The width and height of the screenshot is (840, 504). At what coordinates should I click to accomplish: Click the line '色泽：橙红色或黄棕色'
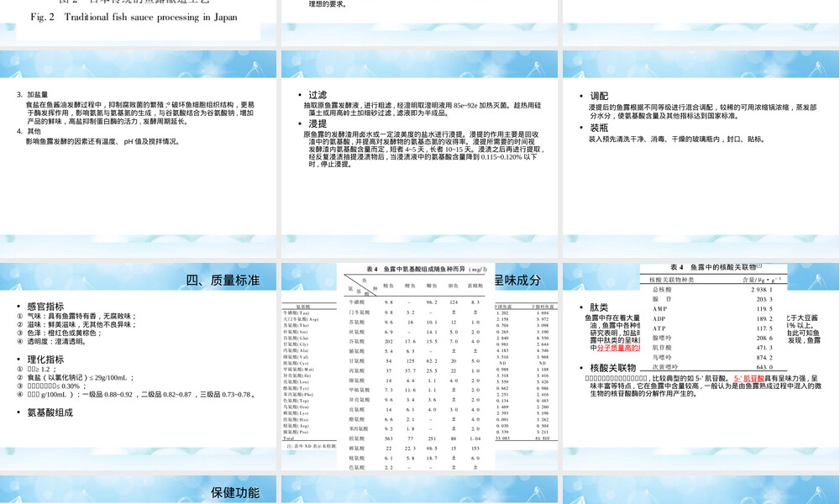point(65,333)
